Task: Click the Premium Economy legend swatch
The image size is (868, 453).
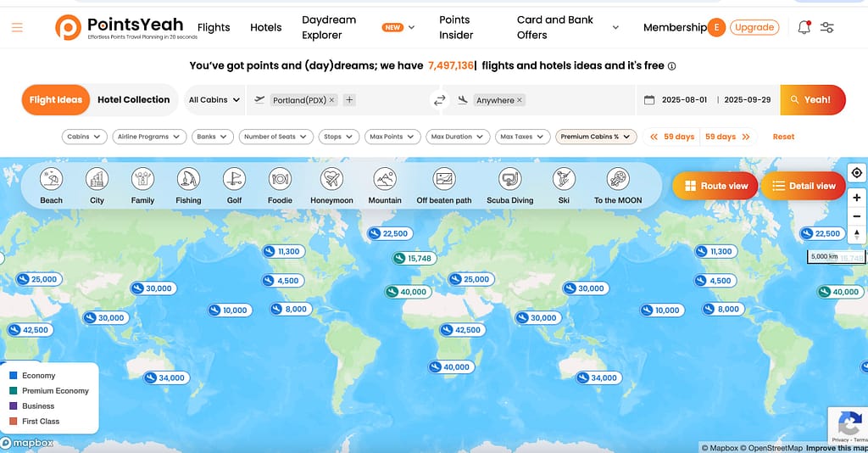Action: [13, 391]
